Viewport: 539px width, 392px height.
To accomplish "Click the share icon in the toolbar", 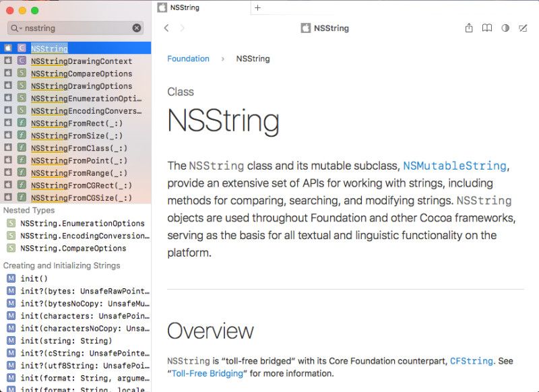I will click(x=469, y=28).
